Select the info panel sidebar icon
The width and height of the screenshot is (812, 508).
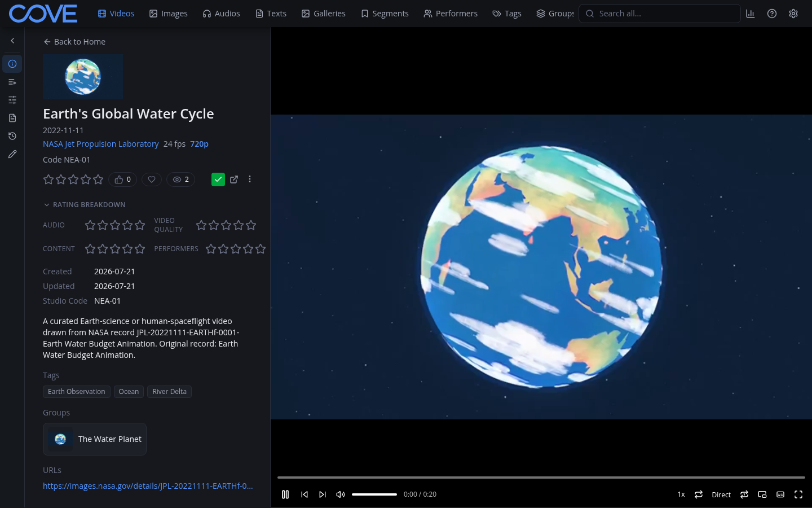tap(12, 64)
